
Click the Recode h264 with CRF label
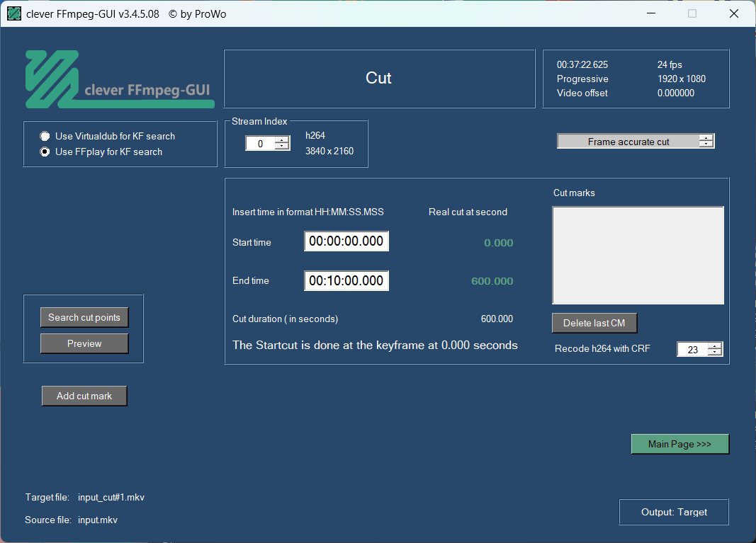602,349
